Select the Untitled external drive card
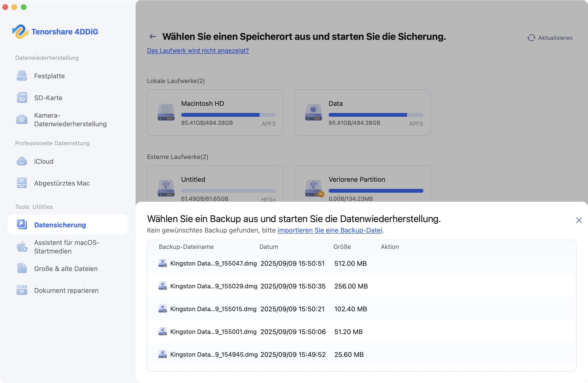The image size is (588, 383). (x=215, y=184)
